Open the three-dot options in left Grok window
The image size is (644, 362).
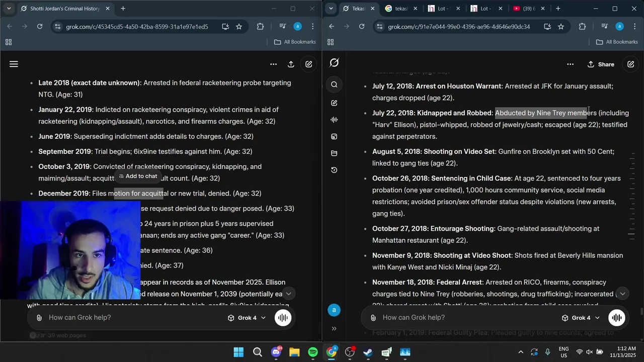273,64
